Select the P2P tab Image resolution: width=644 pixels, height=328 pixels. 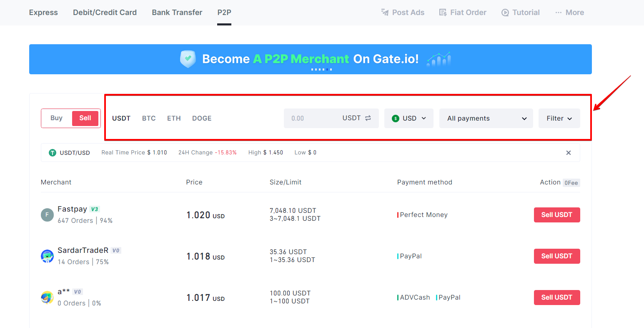pos(224,13)
